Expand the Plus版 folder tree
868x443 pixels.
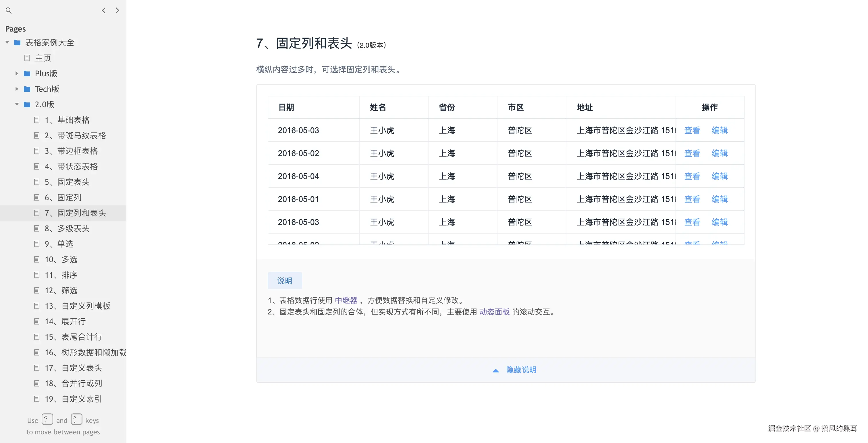[x=16, y=73]
